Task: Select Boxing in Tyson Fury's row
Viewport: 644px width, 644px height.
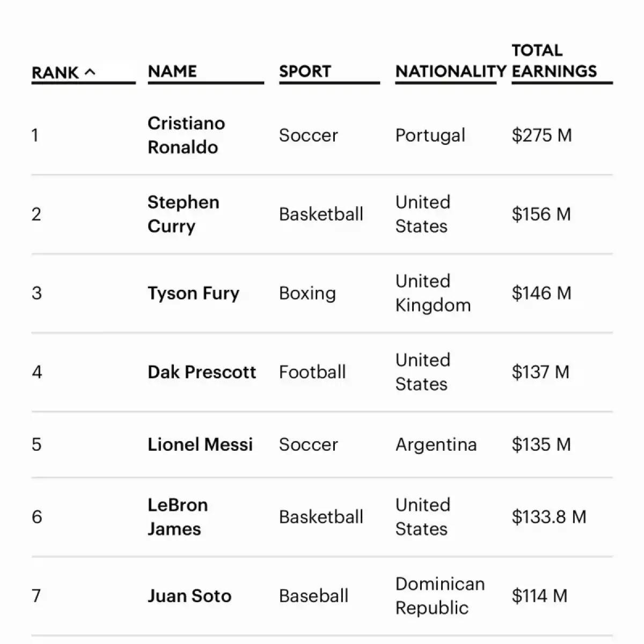Action: 308,293
